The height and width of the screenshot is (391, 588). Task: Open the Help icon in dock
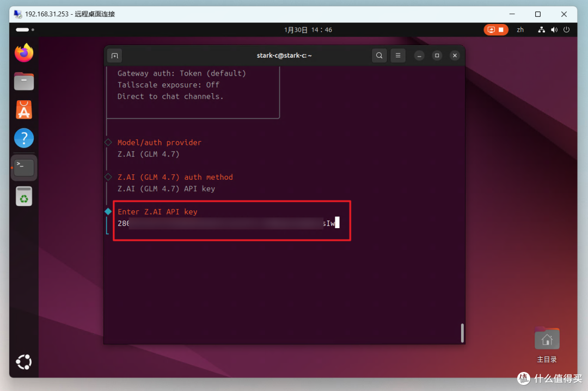click(x=24, y=138)
